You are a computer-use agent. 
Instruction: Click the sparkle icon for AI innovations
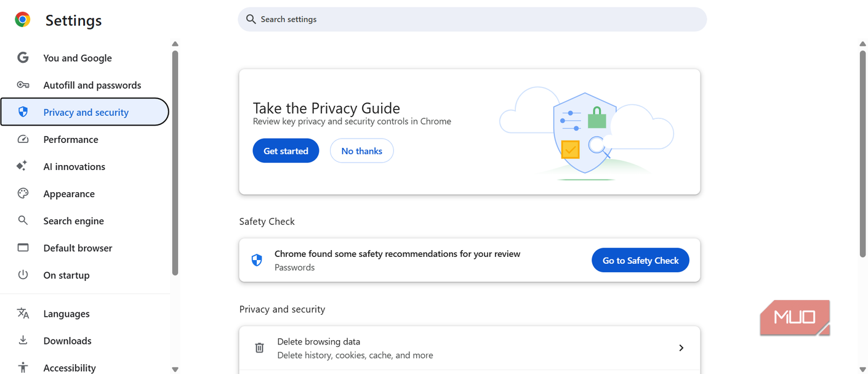(22, 166)
